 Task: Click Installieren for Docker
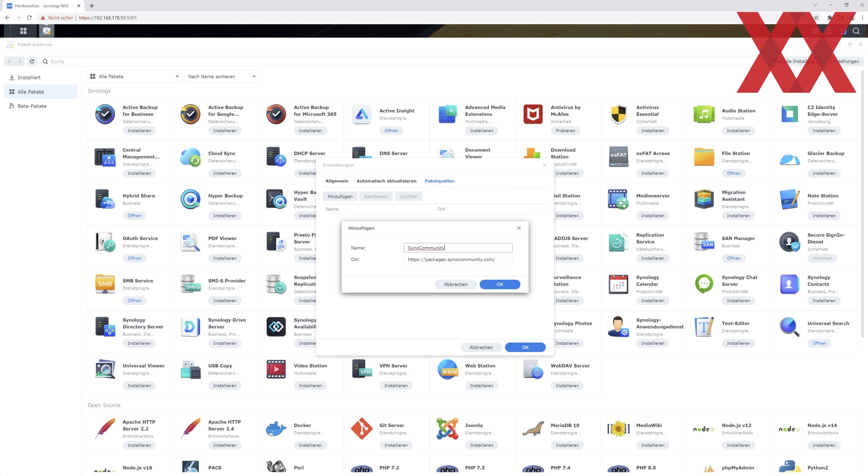310,445
